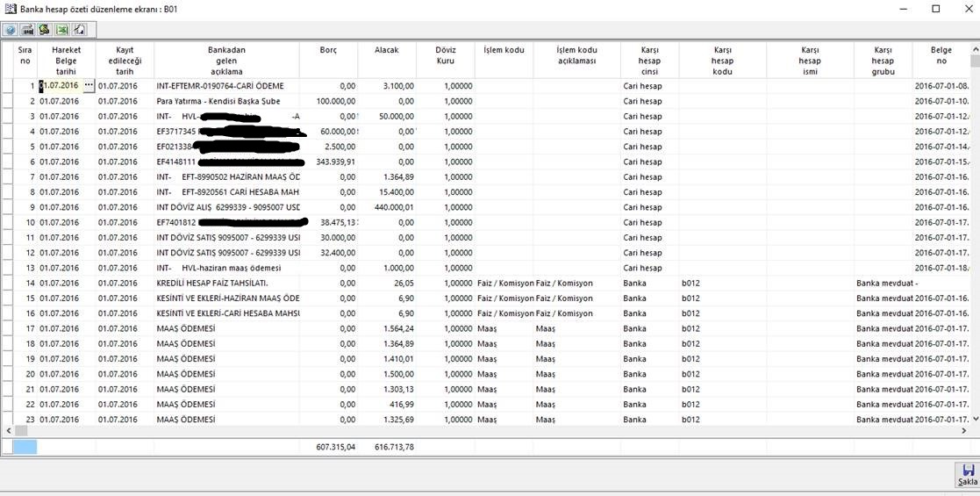Screen dimensions: 980x496
Task: Select the row header box for row 1
Action: tap(8, 86)
